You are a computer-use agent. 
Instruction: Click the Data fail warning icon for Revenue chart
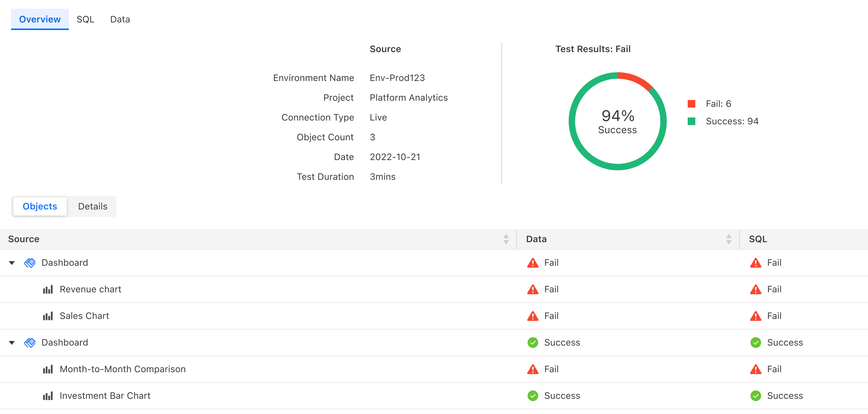tap(533, 290)
